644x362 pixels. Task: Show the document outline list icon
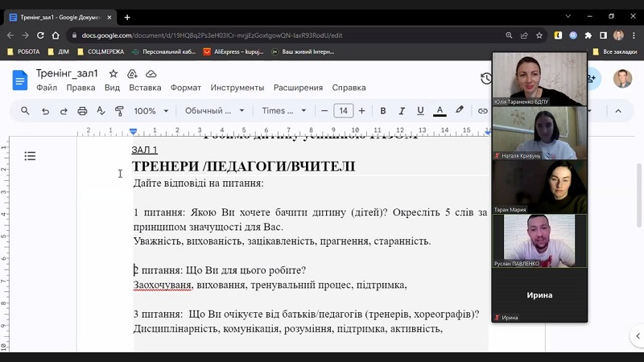pos(30,156)
